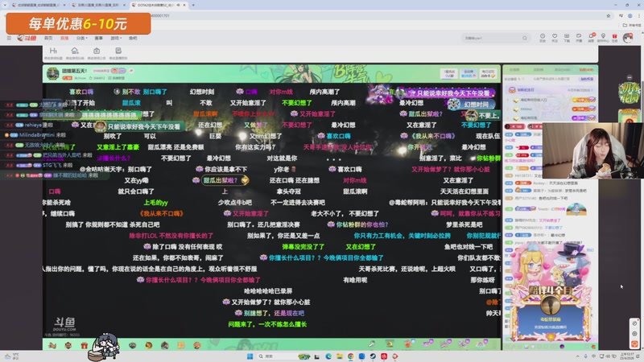Click the webcam overlay of the streamer

[592, 150]
